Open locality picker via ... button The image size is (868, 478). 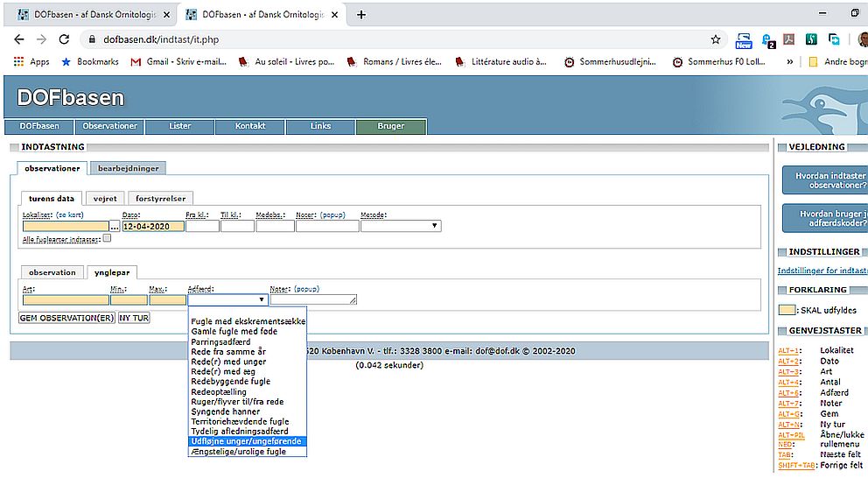click(114, 227)
